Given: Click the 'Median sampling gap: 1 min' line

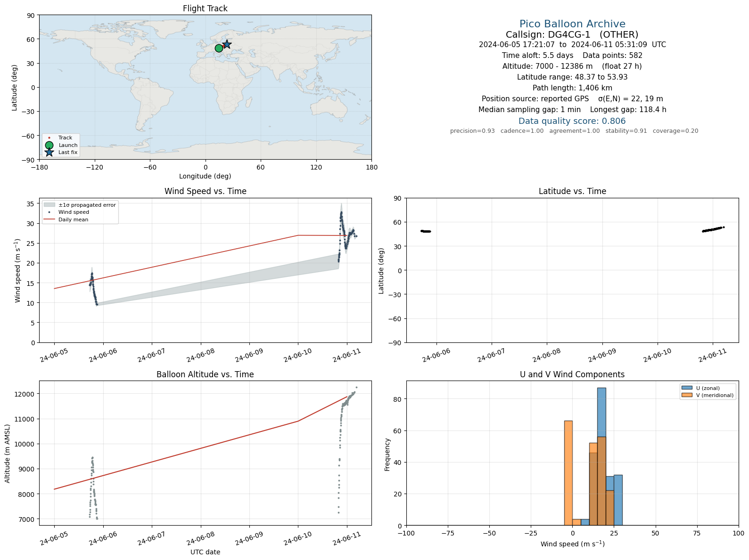Looking at the screenshot, I should tap(572, 110).
